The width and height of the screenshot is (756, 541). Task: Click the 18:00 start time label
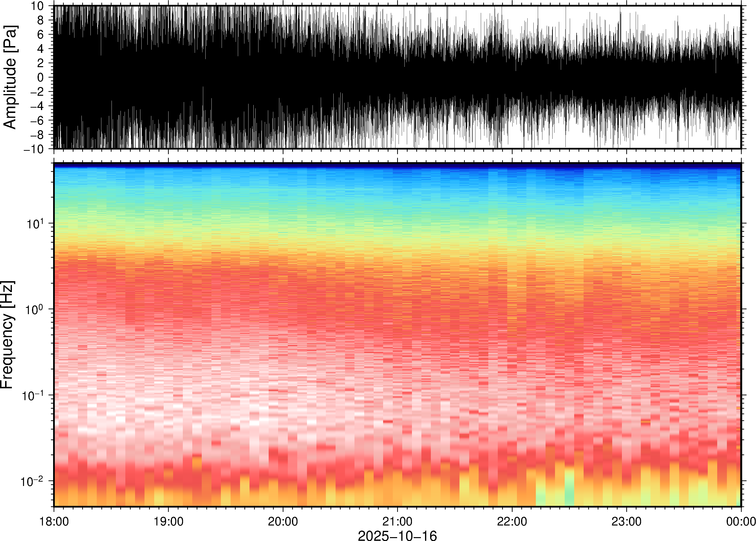tap(54, 521)
